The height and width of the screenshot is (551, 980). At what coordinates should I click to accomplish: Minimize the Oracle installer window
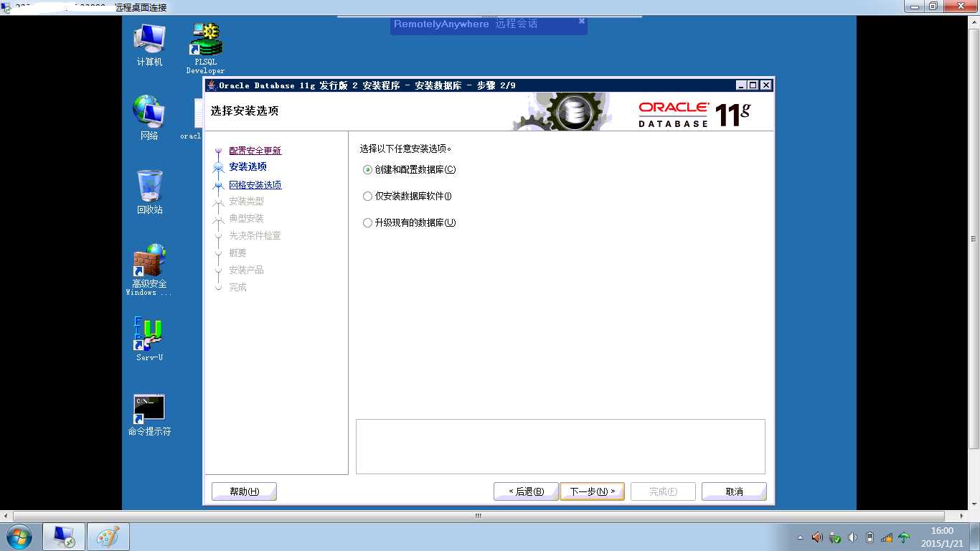coord(741,85)
